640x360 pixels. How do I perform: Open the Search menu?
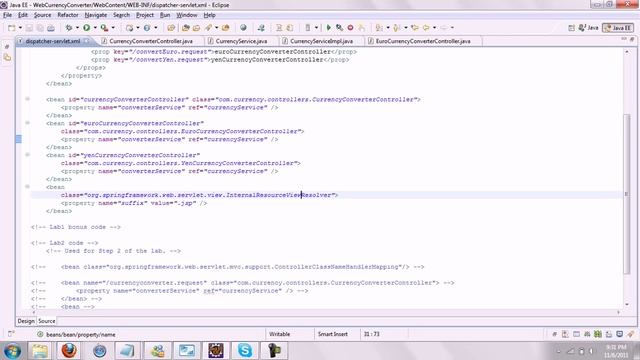[121, 15]
